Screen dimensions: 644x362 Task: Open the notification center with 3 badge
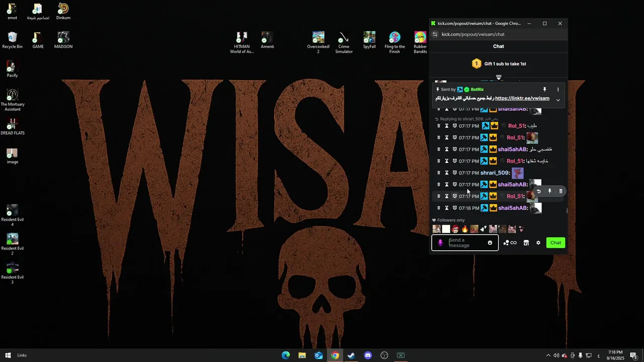633,355
